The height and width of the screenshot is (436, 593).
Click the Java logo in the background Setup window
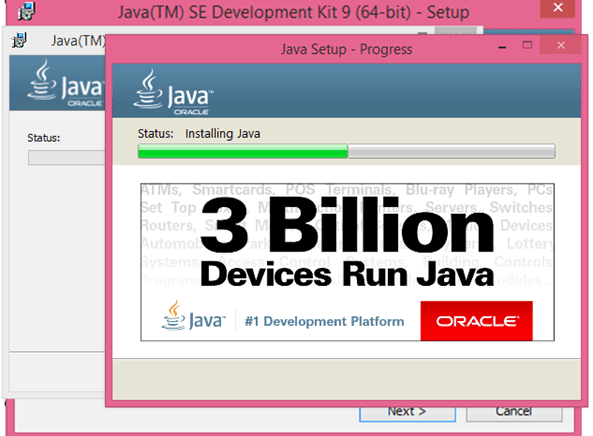point(65,83)
